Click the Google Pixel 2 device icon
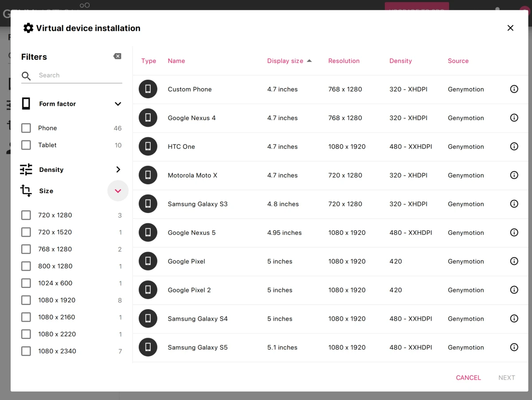532x400 pixels. coord(148,290)
